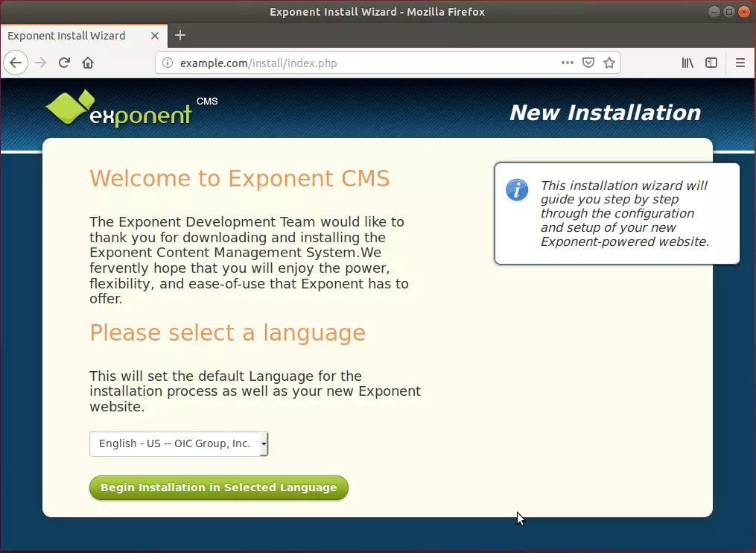Viewport: 756px width, 553px height.
Task: Bookmark this page with the star
Action: [609, 63]
